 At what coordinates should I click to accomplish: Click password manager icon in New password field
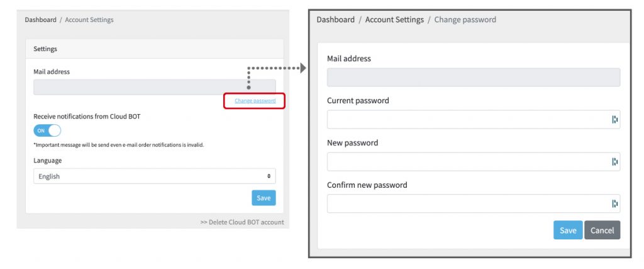click(x=614, y=162)
